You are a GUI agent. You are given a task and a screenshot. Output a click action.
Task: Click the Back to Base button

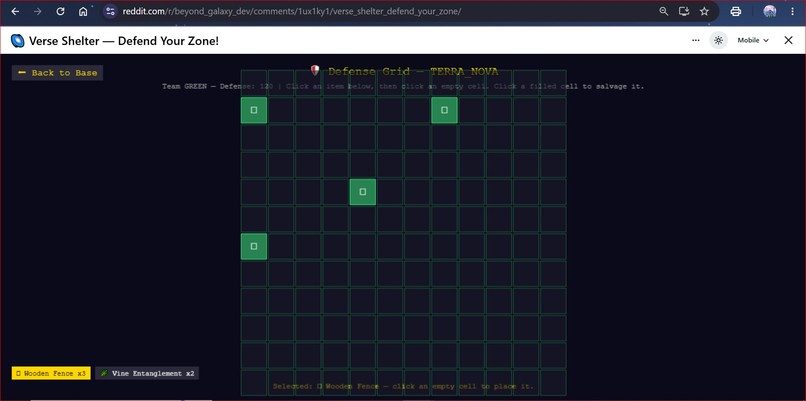pos(58,73)
